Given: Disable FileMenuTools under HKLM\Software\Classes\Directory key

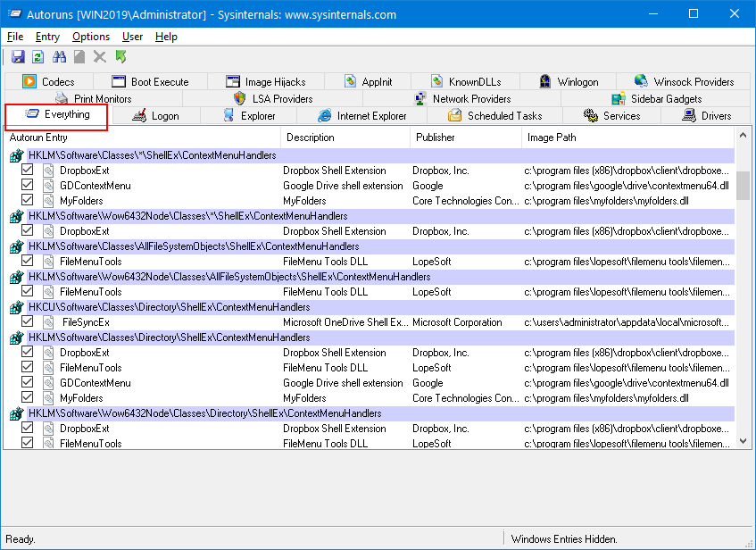Looking at the screenshot, I should (28, 367).
